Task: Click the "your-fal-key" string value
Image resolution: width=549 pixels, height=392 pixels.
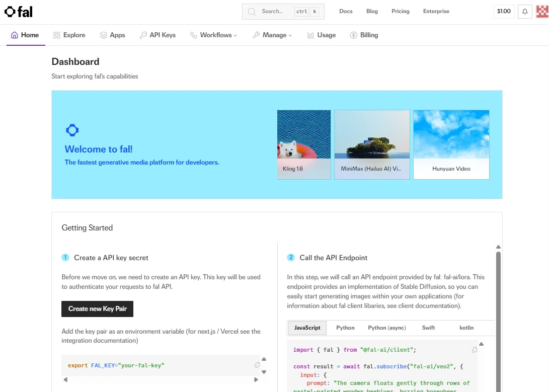Action: tap(141, 365)
